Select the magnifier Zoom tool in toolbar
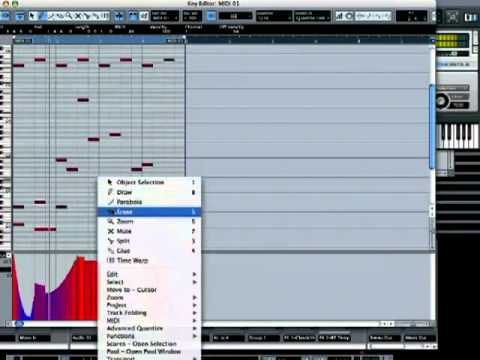 tap(69, 16)
